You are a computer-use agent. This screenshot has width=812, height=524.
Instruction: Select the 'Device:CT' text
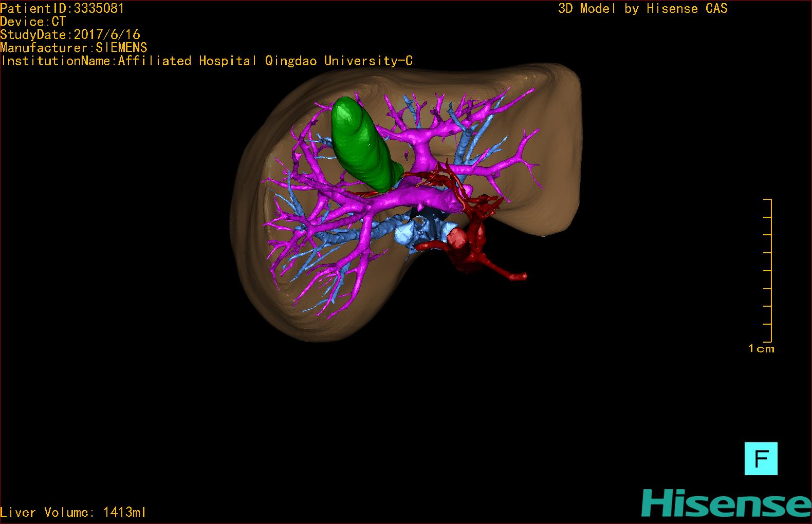[x=33, y=22]
